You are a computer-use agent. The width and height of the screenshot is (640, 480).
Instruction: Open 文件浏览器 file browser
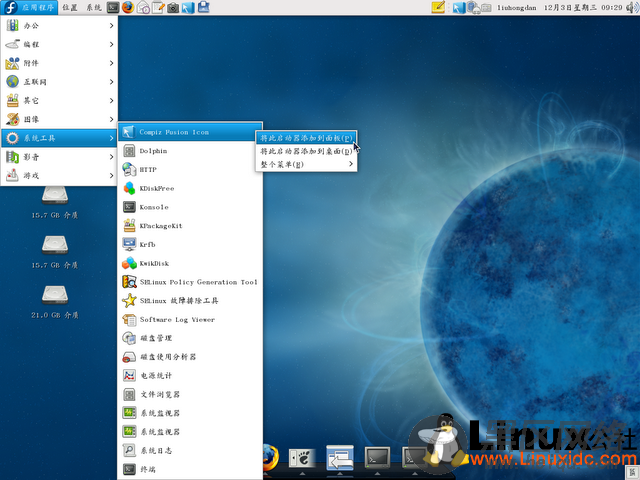pyautogui.click(x=190, y=395)
